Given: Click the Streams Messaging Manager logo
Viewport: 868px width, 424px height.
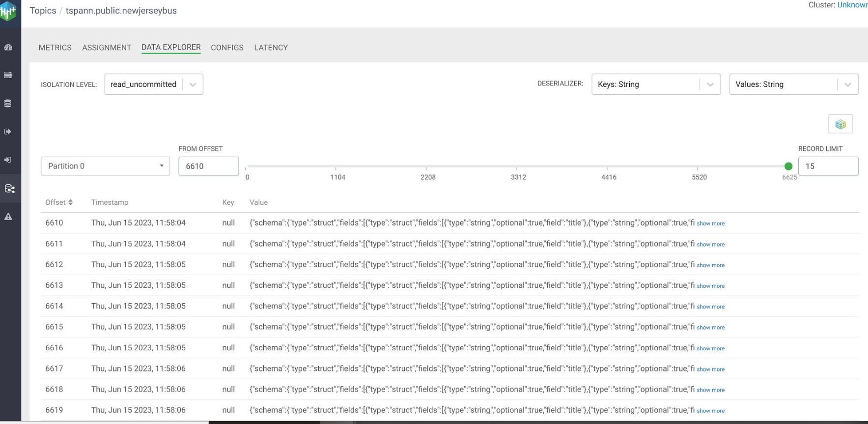Looking at the screenshot, I should (x=8, y=11).
